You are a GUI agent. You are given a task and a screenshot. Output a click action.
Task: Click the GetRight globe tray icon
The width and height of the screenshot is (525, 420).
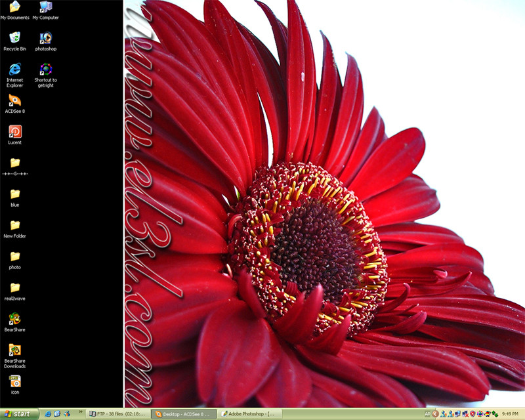(x=480, y=414)
